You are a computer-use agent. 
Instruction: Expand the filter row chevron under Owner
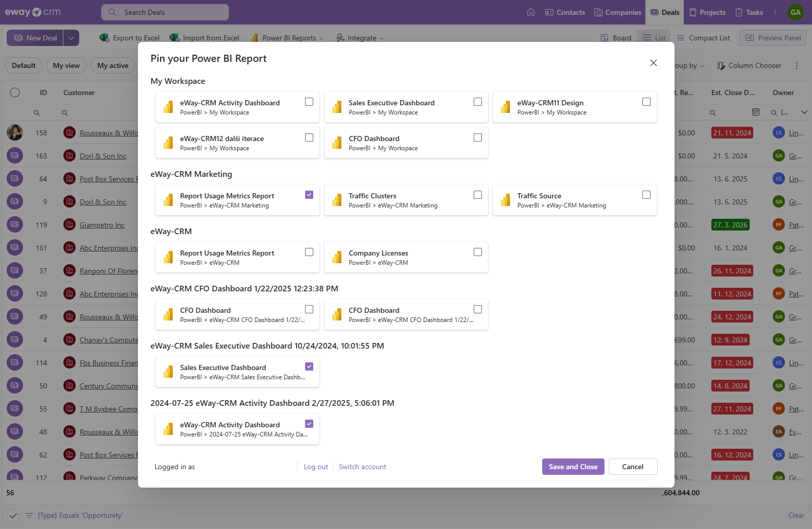point(804,112)
